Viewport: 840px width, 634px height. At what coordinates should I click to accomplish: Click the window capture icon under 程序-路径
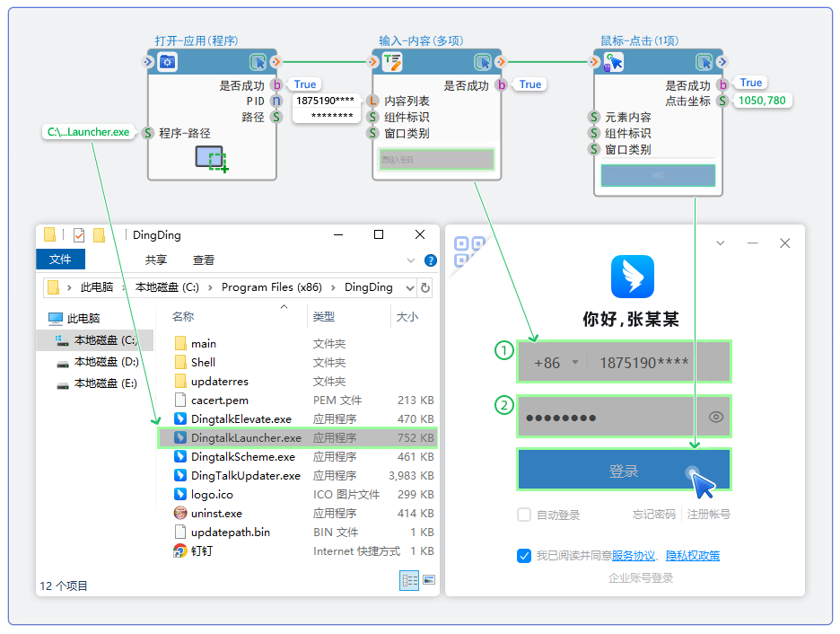[x=212, y=159]
